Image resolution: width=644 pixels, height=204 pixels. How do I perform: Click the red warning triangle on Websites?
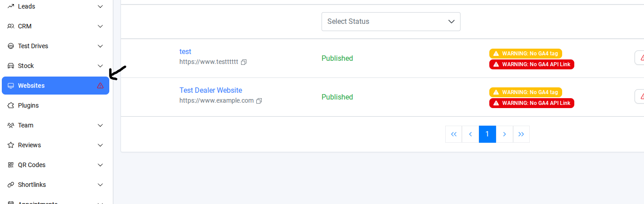coord(100,86)
